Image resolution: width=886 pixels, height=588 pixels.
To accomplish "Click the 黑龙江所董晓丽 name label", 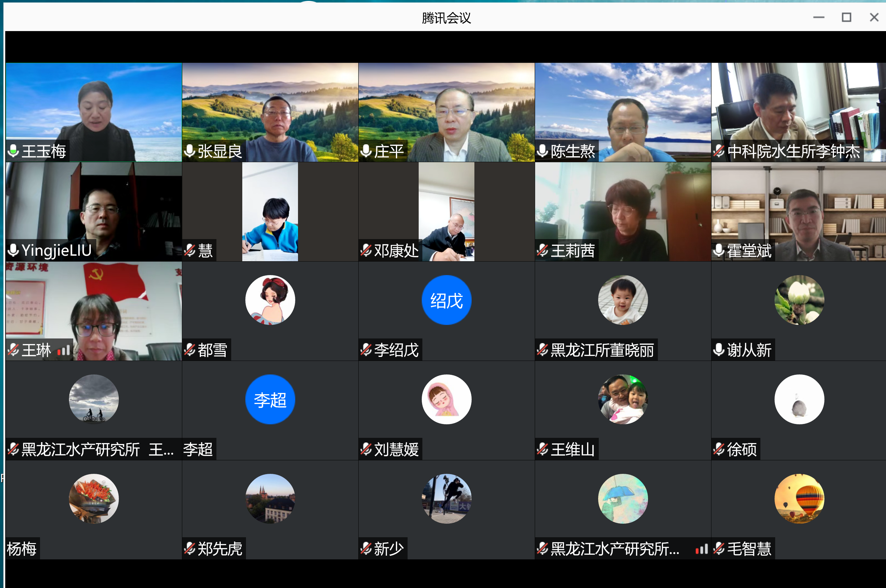I will (x=602, y=350).
